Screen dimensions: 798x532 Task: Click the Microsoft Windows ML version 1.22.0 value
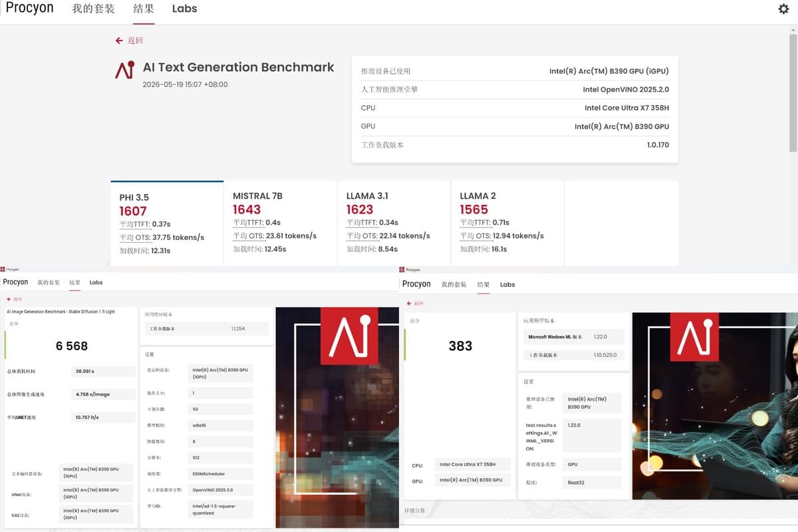(600, 336)
